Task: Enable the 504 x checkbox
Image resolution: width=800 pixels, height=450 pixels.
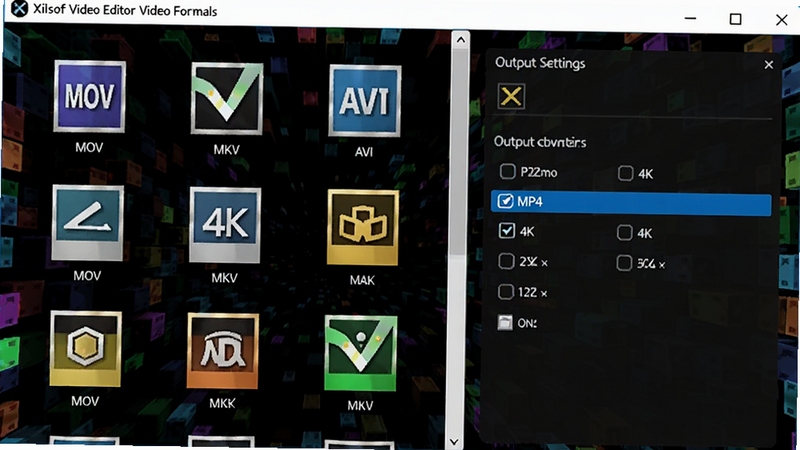Action: click(624, 263)
